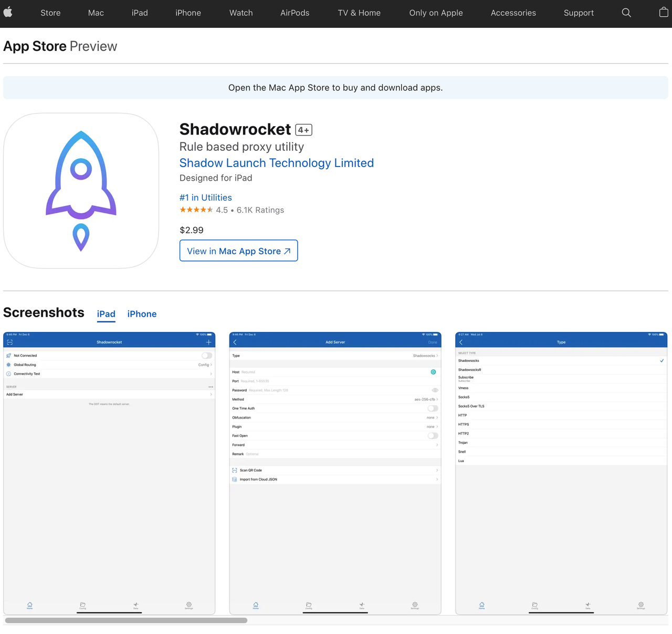This screenshot has height=634, width=672.
Task: Click the Apple logo icon
Action: point(8,13)
